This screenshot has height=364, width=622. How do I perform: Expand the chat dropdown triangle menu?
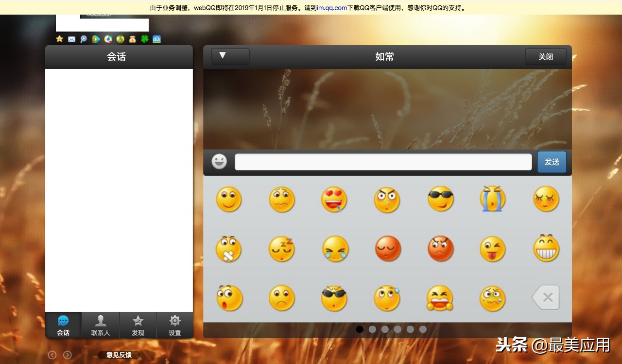click(x=230, y=56)
